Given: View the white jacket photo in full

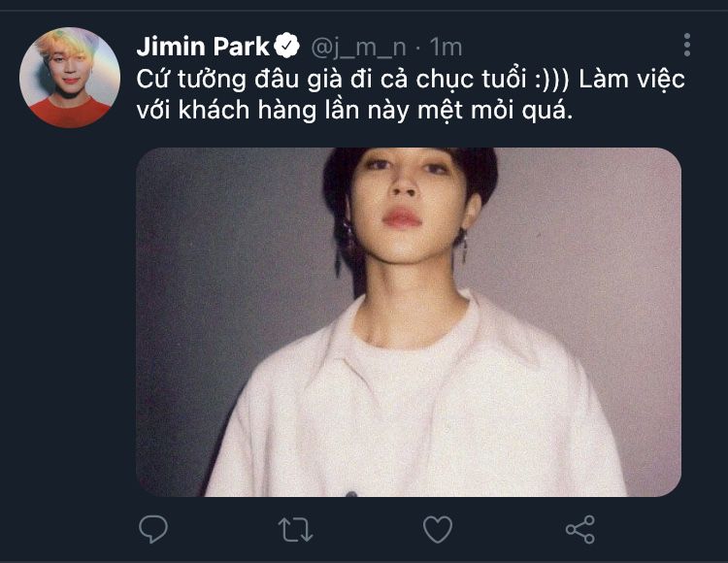Looking at the screenshot, I should (409, 322).
